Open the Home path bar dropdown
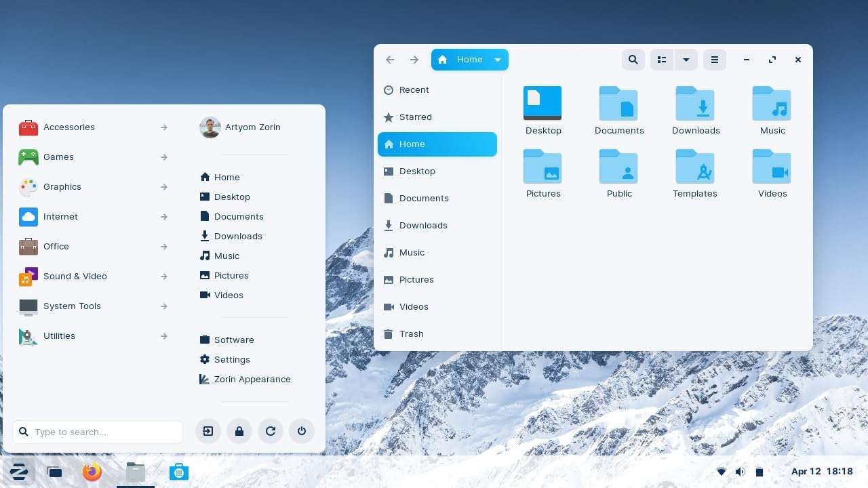868x488 pixels. pos(497,60)
